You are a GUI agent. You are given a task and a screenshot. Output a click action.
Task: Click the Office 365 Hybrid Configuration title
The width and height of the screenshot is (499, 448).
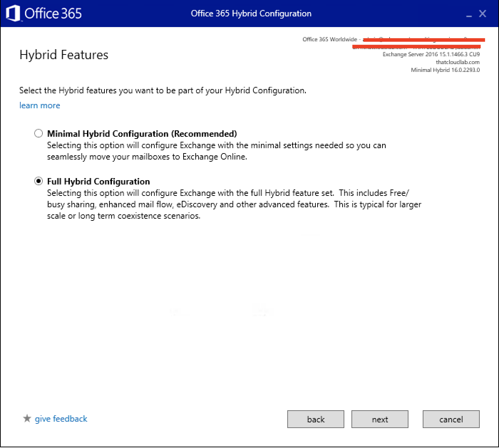pyautogui.click(x=251, y=14)
